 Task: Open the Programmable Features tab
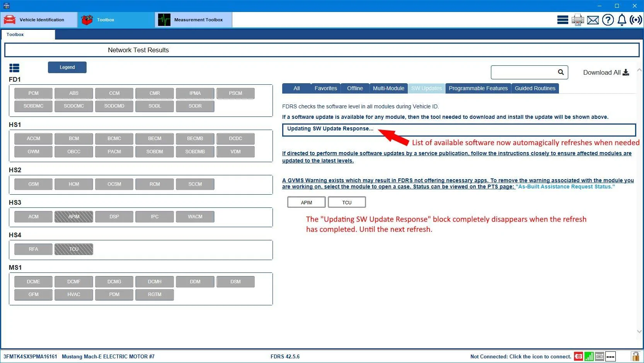[478, 88]
